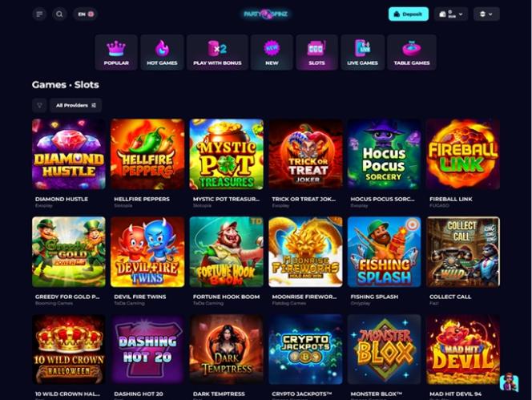Expand the wallet balance dropdown
The image size is (532, 400).
click(x=451, y=14)
